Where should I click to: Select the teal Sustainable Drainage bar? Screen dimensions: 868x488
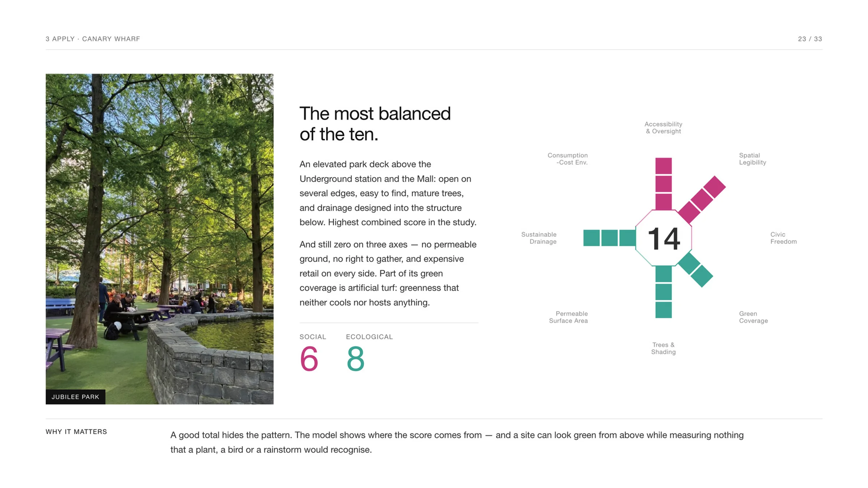pyautogui.click(x=609, y=238)
